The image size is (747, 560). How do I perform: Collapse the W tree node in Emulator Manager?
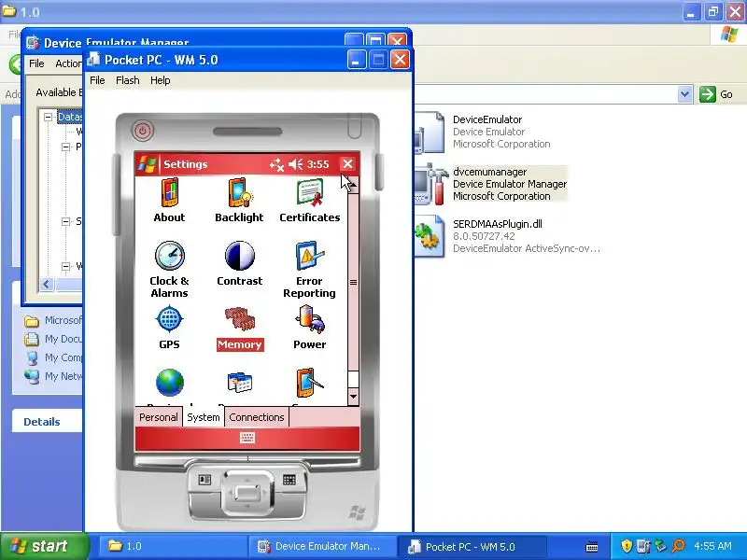[x=65, y=266]
